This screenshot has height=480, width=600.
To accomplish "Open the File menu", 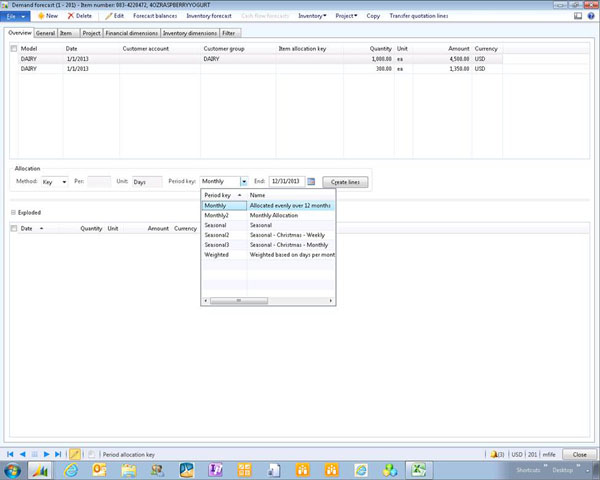I will pyautogui.click(x=15, y=16).
